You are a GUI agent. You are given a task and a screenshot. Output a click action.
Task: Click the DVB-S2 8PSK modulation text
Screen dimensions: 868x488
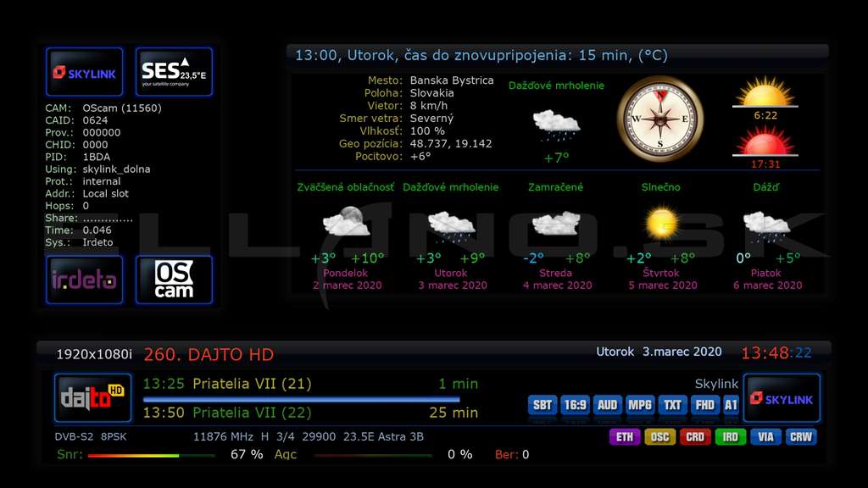pos(90,436)
